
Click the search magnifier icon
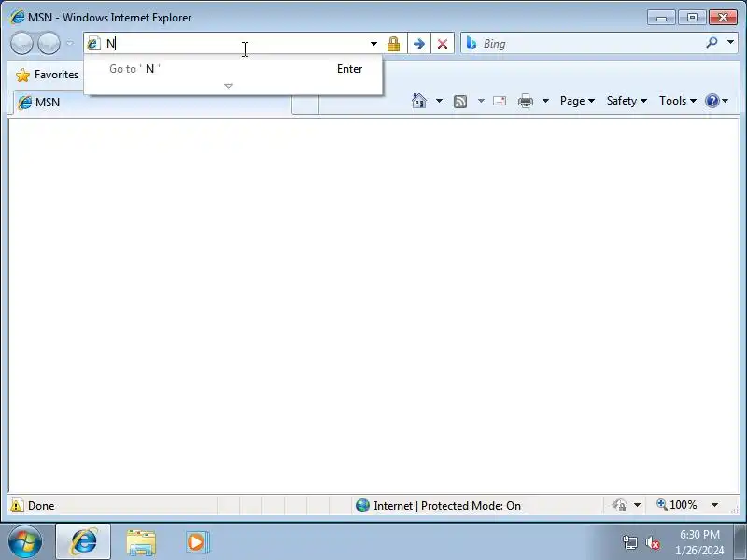(712, 43)
